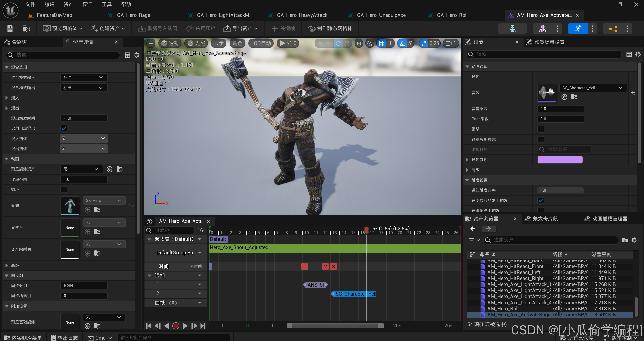This screenshot has width=644, height=341.
Task: Collapse the Sync Group section
Action: point(7,276)
